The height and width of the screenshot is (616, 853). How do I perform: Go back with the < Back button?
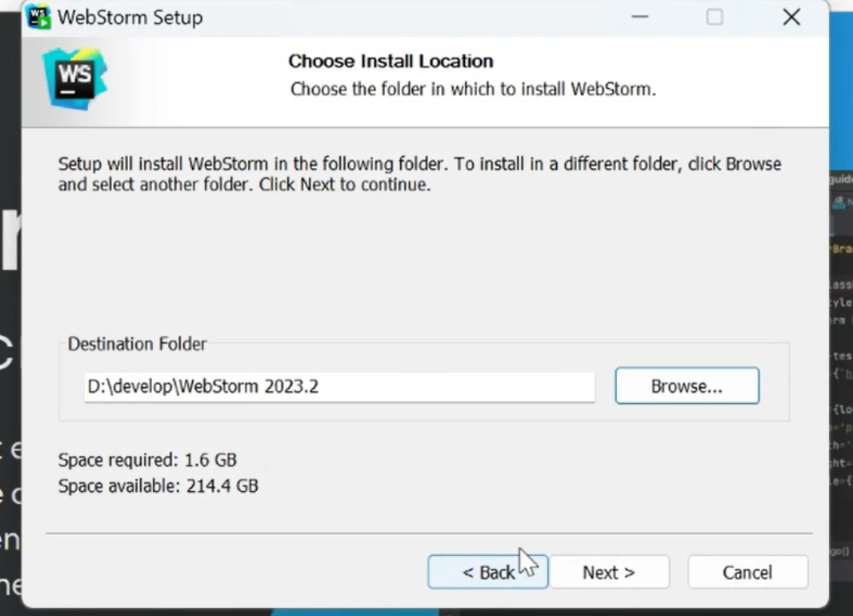[488, 572]
